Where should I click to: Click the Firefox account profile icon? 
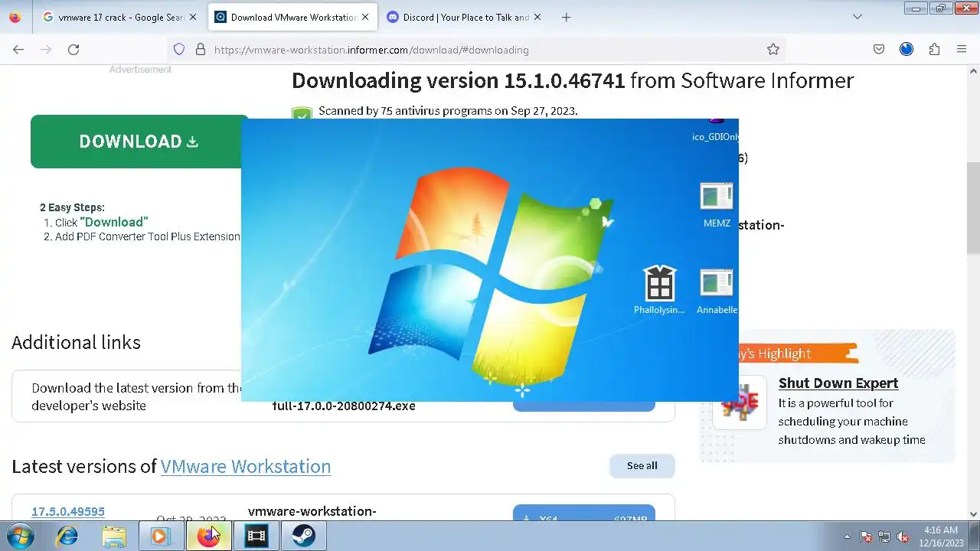906,49
